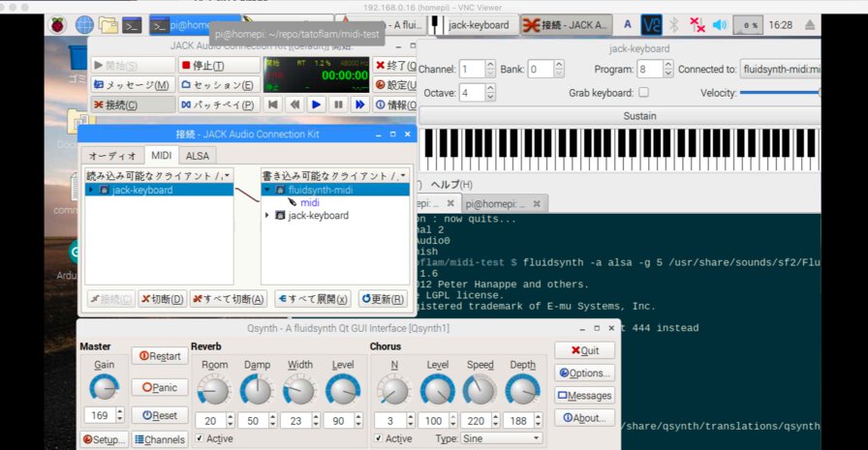Select the jack-keyboard taskbar window entry

click(475, 25)
